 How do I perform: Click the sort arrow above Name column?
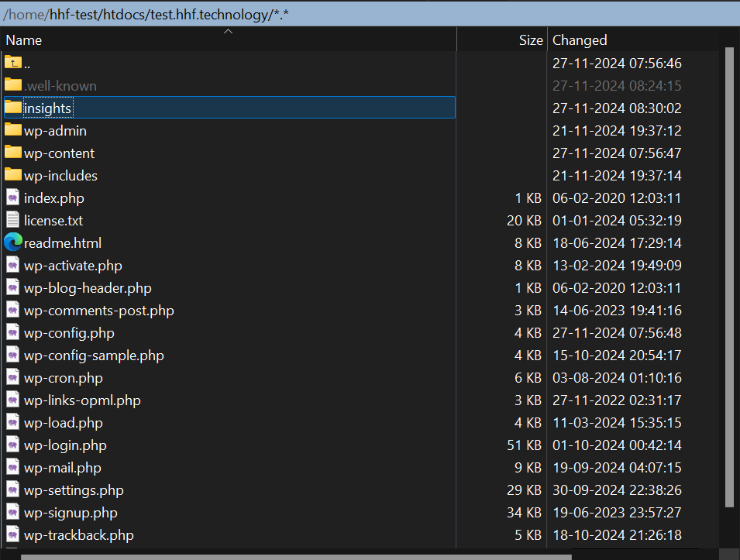tap(228, 31)
